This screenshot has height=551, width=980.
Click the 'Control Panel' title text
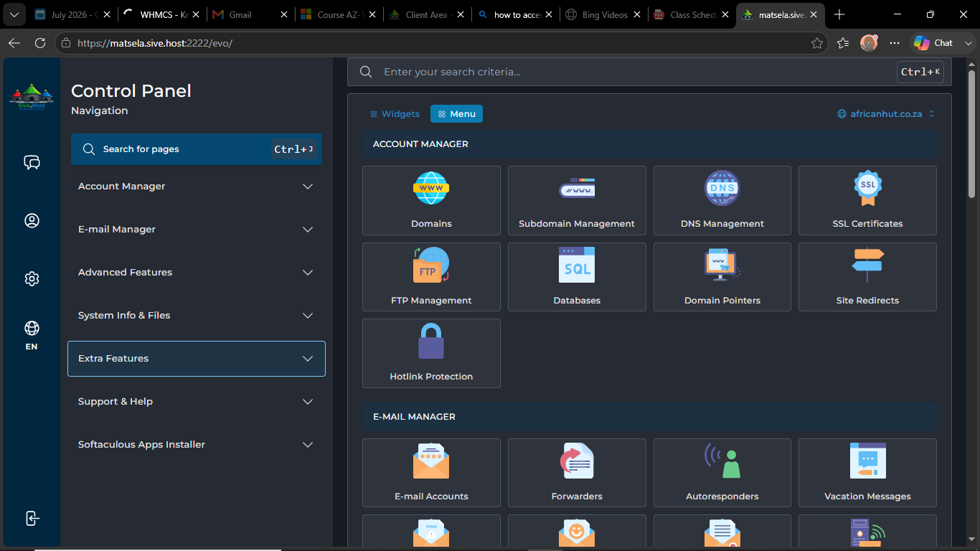point(131,91)
